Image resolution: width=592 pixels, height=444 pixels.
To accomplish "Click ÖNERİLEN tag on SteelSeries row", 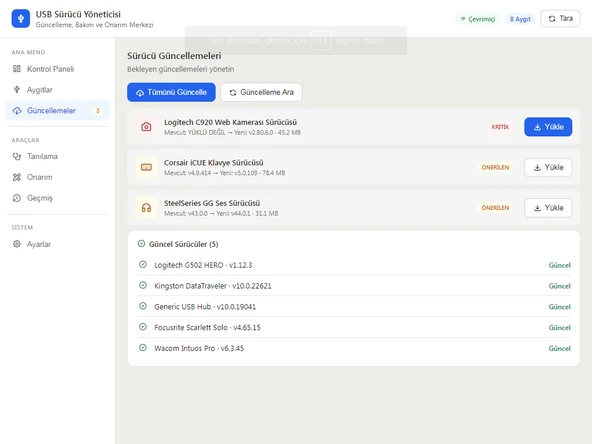I will click(495, 208).
